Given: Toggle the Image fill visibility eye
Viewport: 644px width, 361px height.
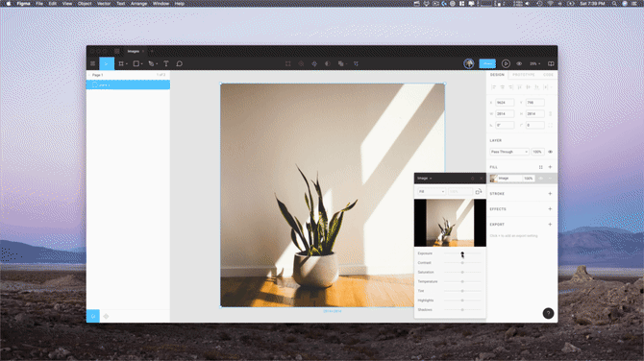Looking at the screenshot, I should (541, 179).
